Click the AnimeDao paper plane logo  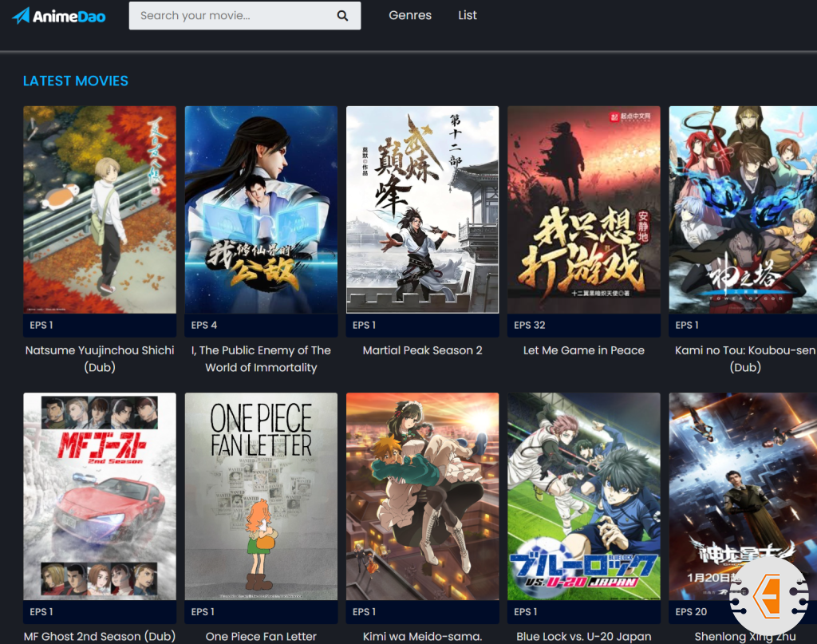tap(22, 15)
